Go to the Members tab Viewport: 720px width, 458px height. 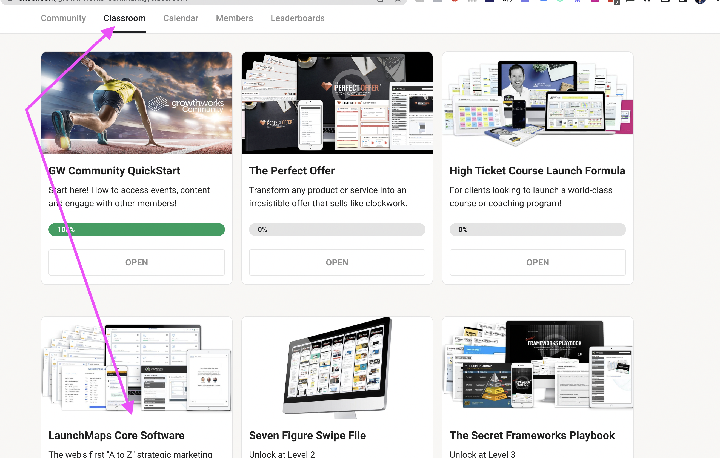tap(234, 18)
